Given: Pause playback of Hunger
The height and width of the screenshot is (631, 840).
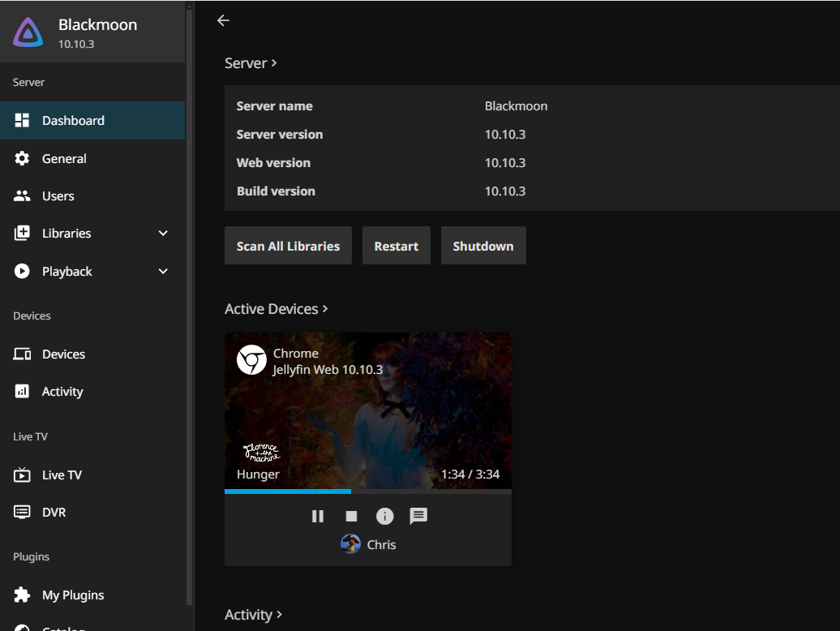Looking at the screenshot, I should 318,516.
